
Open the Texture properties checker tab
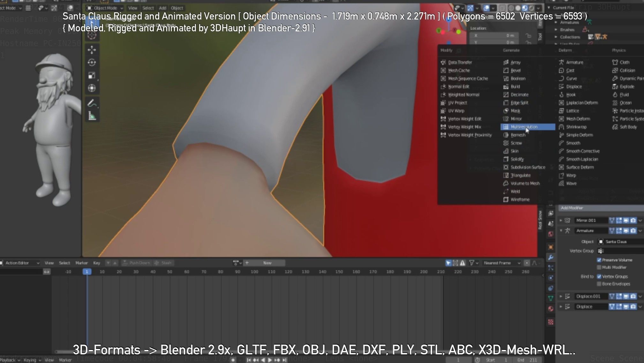tap(551, 322)
